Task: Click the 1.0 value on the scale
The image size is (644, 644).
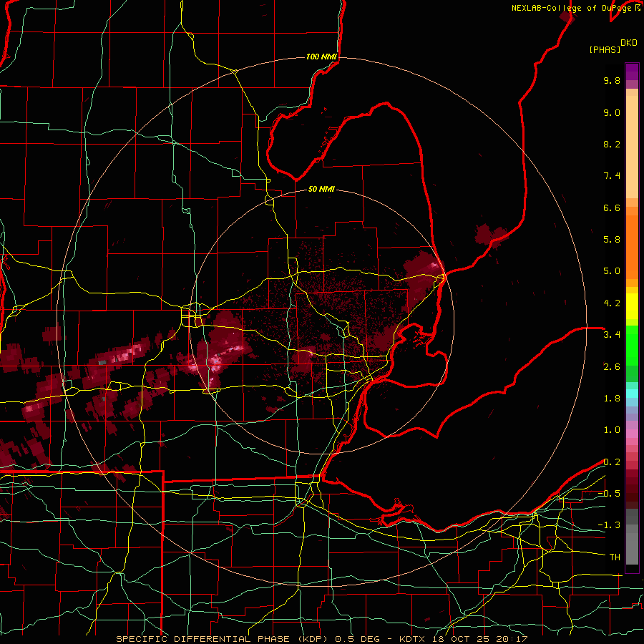Action: (612, 430)
